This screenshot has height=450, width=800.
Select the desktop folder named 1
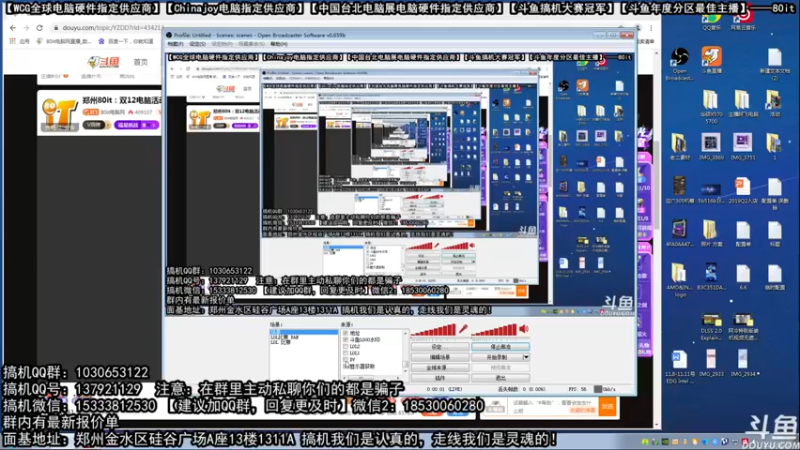[773, 147]
